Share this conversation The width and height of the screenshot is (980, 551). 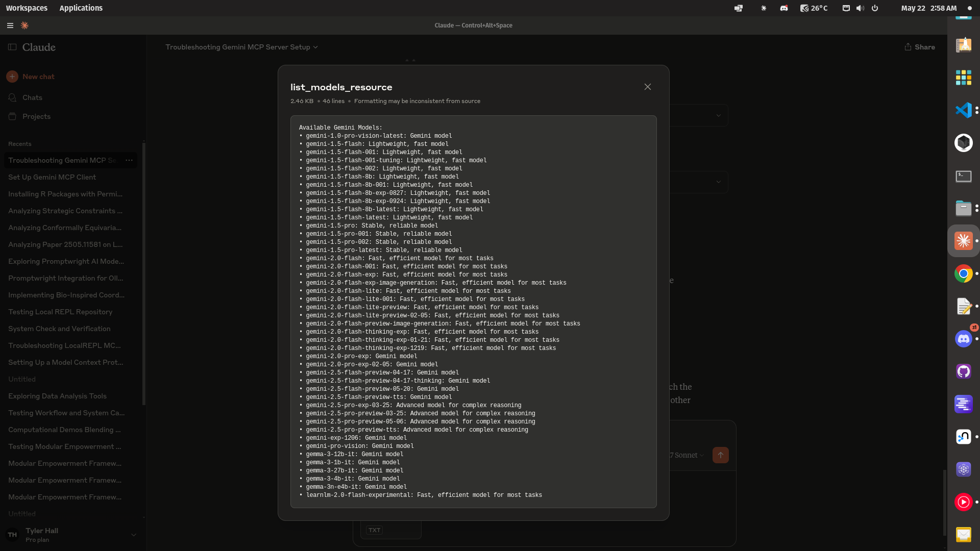pos(920,47)
